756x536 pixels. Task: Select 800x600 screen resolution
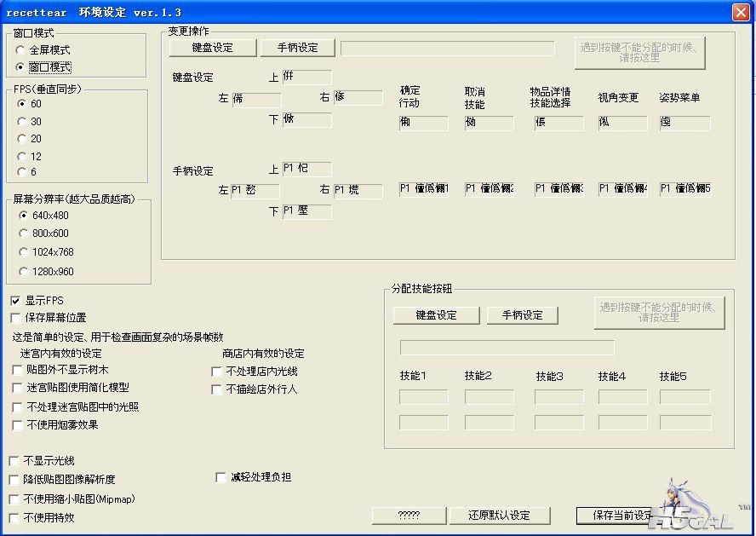point(24,233)
